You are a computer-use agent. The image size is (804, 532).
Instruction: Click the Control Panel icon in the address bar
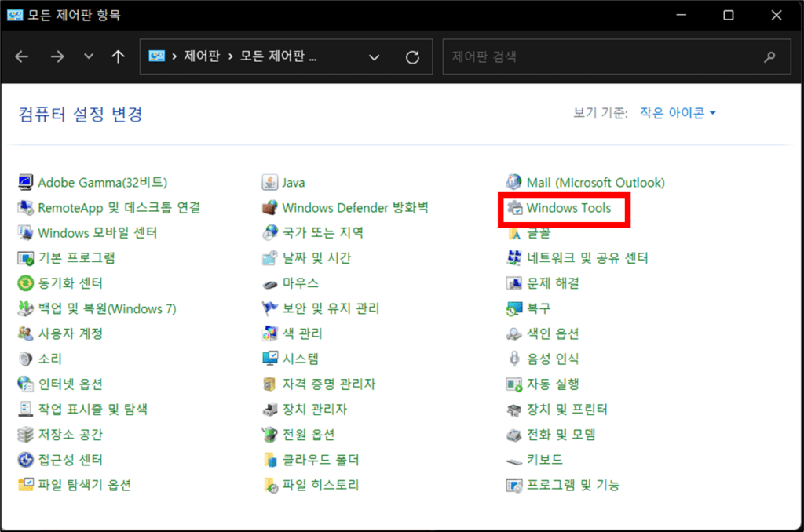[156, 56]
